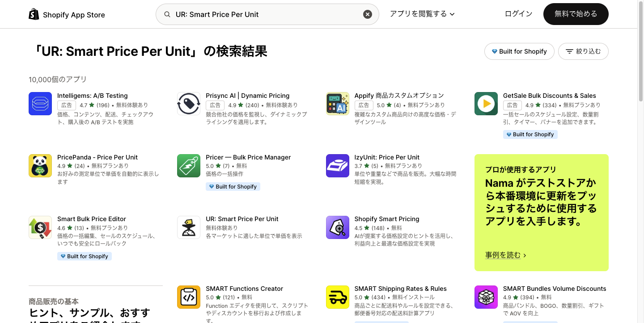Open the IzyUnit: Price Per Unit title
Image resolution: width=644 pixels, height=323 pixels.
point(387,157)
